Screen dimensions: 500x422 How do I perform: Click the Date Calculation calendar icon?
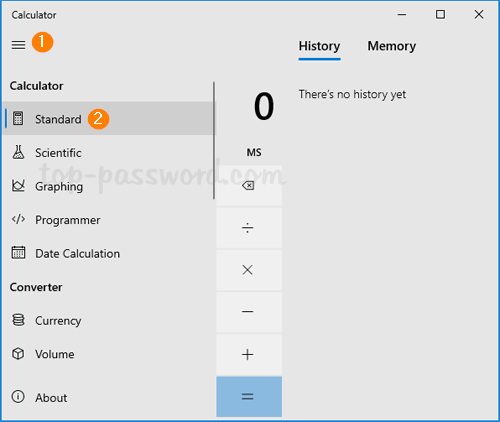(18, 252)
